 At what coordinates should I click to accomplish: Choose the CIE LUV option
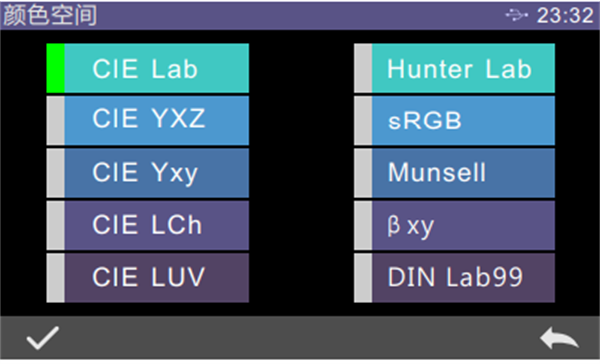(148, 278)
